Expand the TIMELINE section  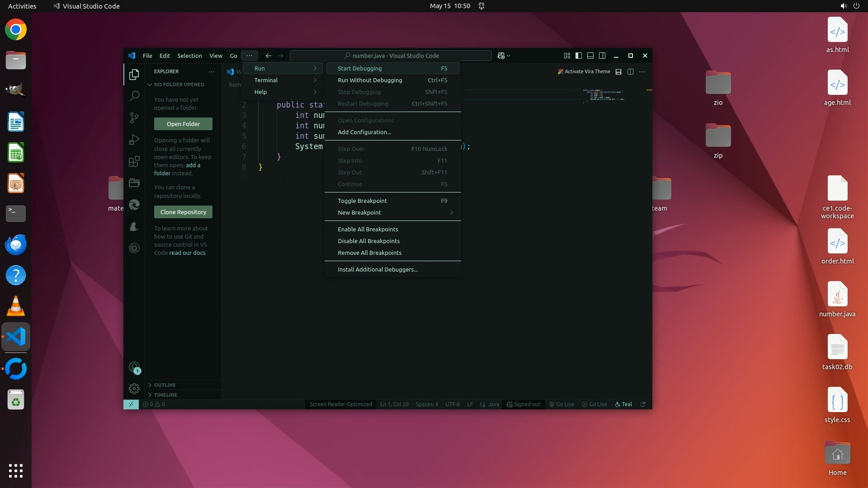click(165, 395)
